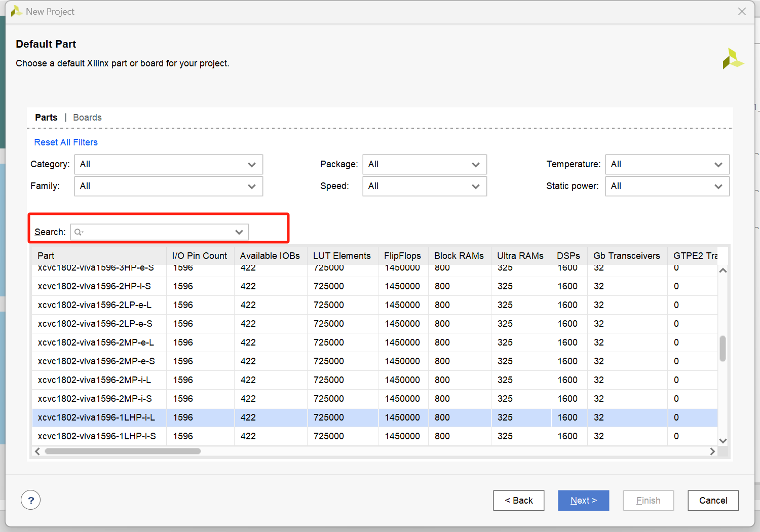The width and height of the screenshot is (760, 532).
Task: Select part xcvc1802-viva1596-2MP-i-S
Action: click(374, 399)
